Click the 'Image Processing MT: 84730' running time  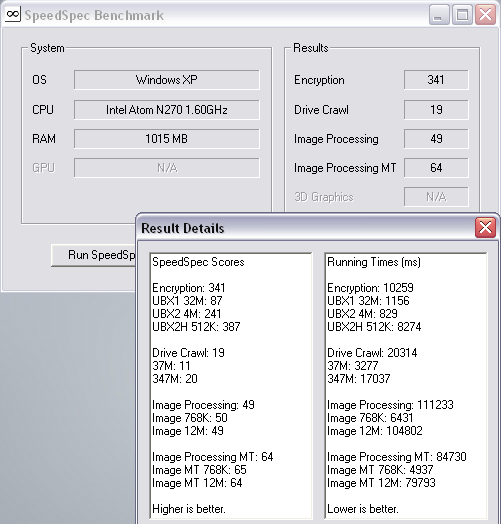397,457
